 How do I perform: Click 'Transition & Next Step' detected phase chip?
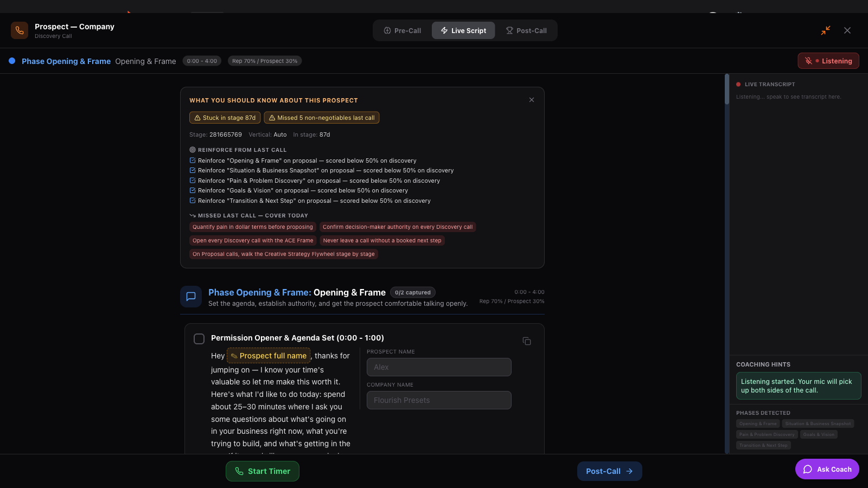tap(763, 445)
